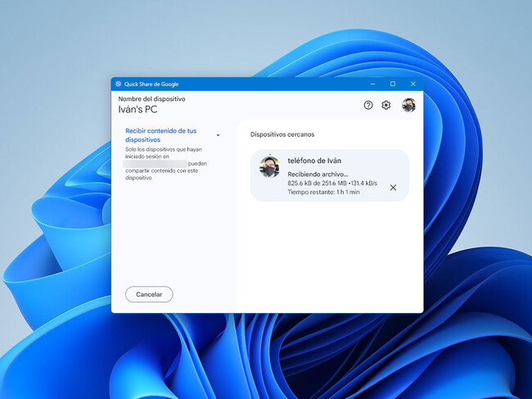532x399 pixels.
Task: Click the 'teléfono de Iván' avatar
Action: click(x=269, y=167)
